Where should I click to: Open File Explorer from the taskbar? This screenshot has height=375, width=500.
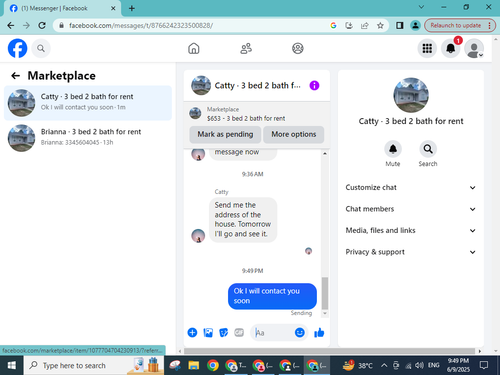pyautogui.click(x=194, y=366)
